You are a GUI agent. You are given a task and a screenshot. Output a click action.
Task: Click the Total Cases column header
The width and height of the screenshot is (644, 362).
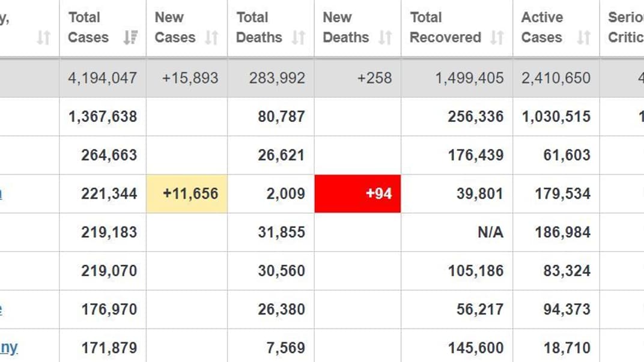pyautogui.click(x=103, y=28)
